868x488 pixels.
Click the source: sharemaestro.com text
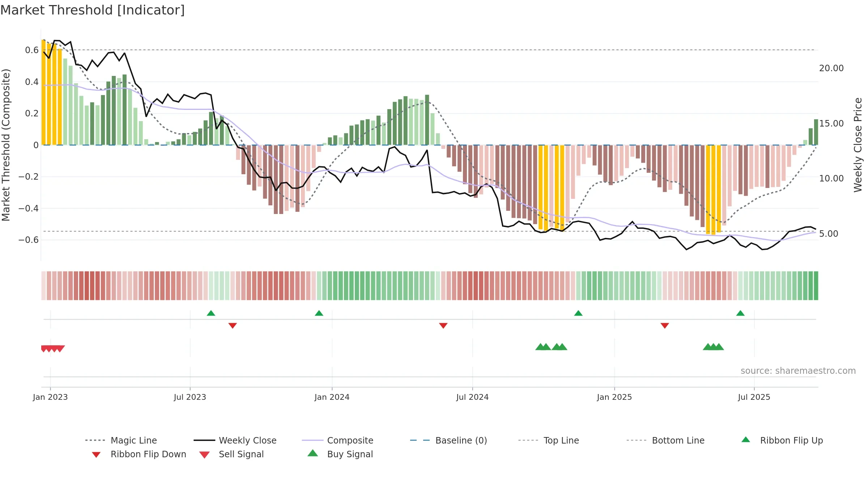[798, 371]
